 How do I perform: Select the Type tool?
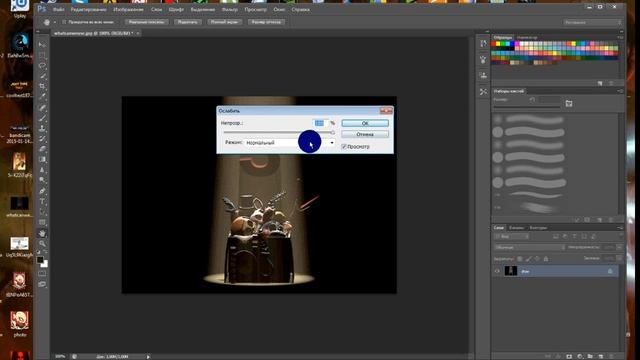(x=42, y=202)
